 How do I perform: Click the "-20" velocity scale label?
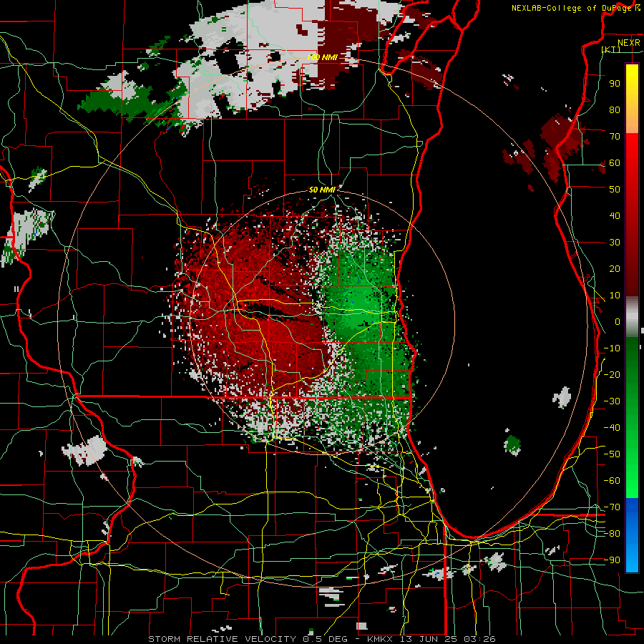[612, 374]
